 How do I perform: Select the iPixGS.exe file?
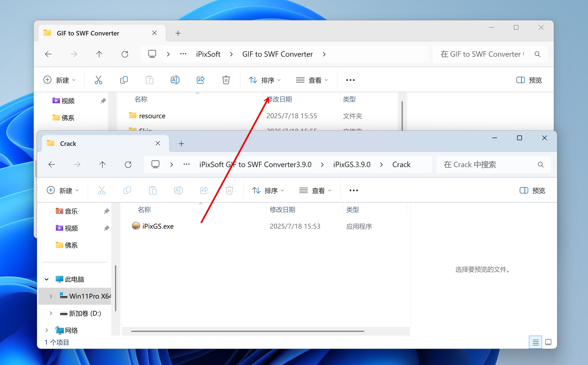coord(158,226)
